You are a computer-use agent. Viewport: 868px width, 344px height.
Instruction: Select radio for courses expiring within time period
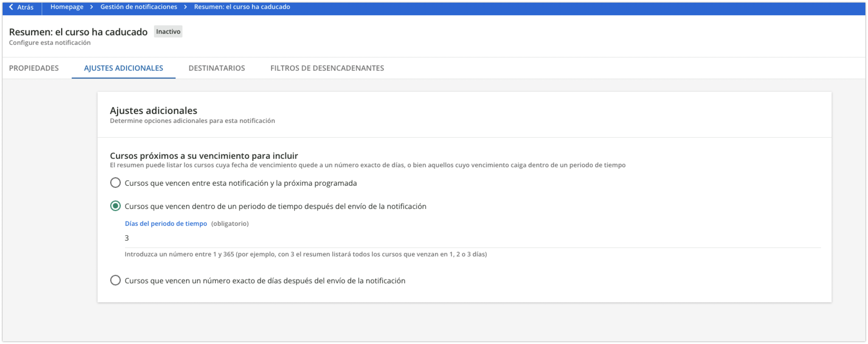(x=115, y=206)
